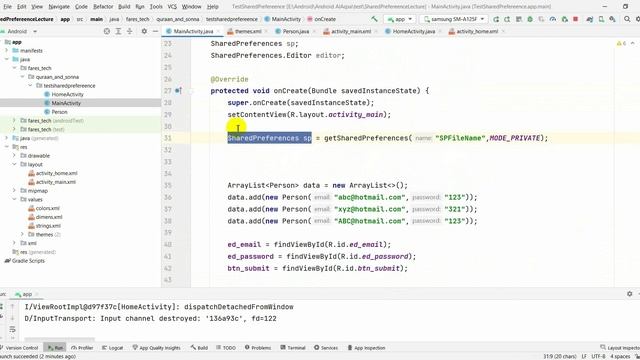Viewport: 640px width, 360px height.
Task: Click the line 27 override gutter icon
Action: pyautogui.click(x=178, y=91)
